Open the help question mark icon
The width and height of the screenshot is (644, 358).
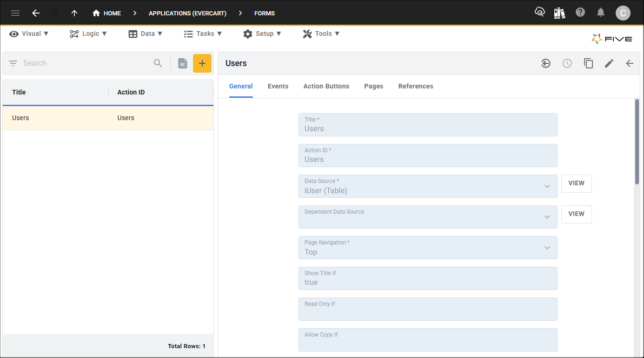(x=580, y=13)
